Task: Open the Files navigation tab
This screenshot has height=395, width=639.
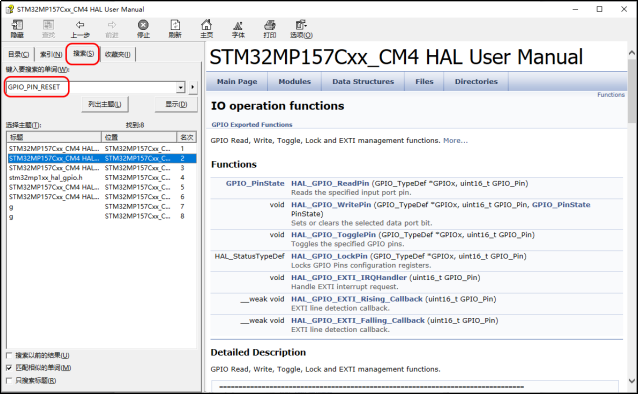Action: (x=424, y=82)
